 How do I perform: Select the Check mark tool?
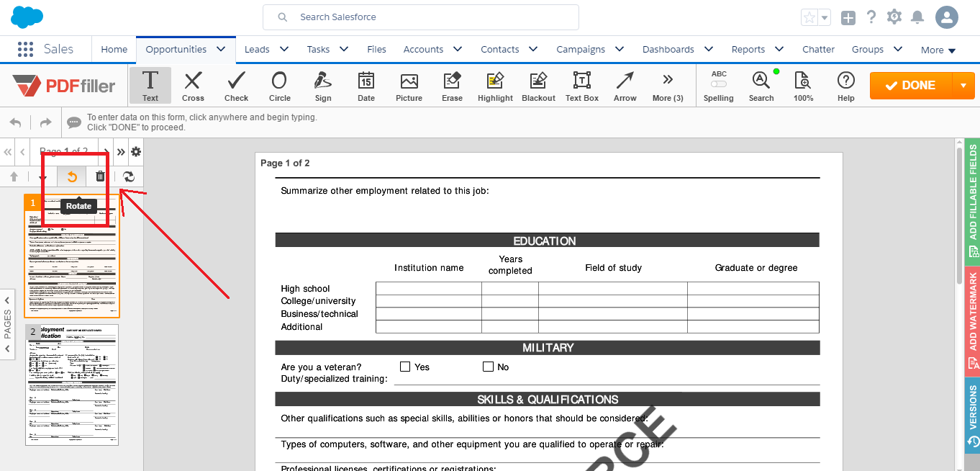click(236, 86)
